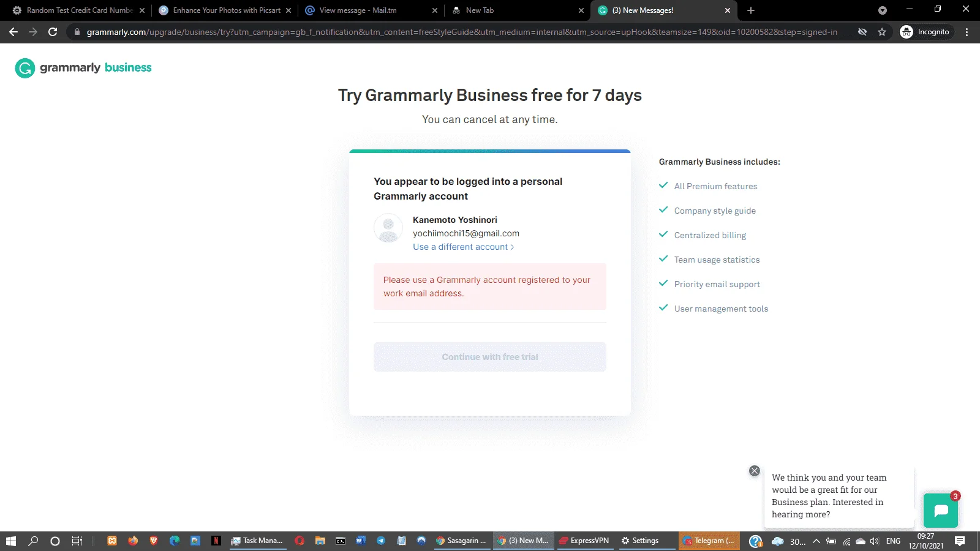Open Netflix from the taskbar

[x=216, y=541]
